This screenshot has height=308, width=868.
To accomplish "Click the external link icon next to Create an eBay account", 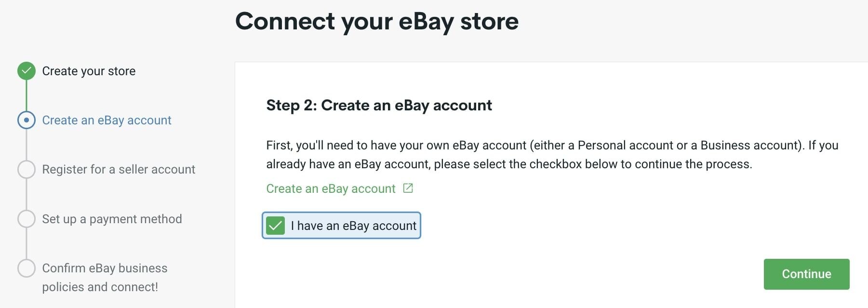I will tap(408, 188).
